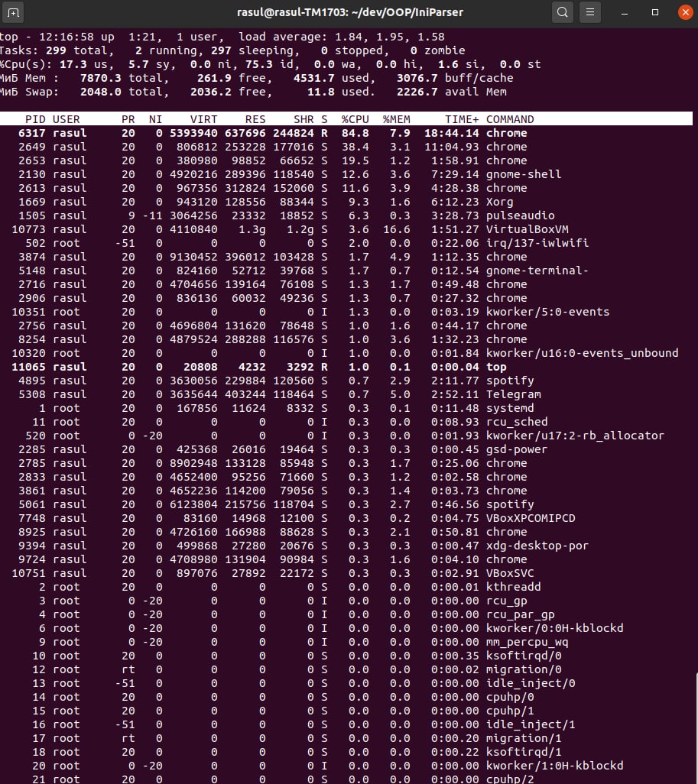
Task: Click the ksoftirqd/0 command name
Action: 524,656
